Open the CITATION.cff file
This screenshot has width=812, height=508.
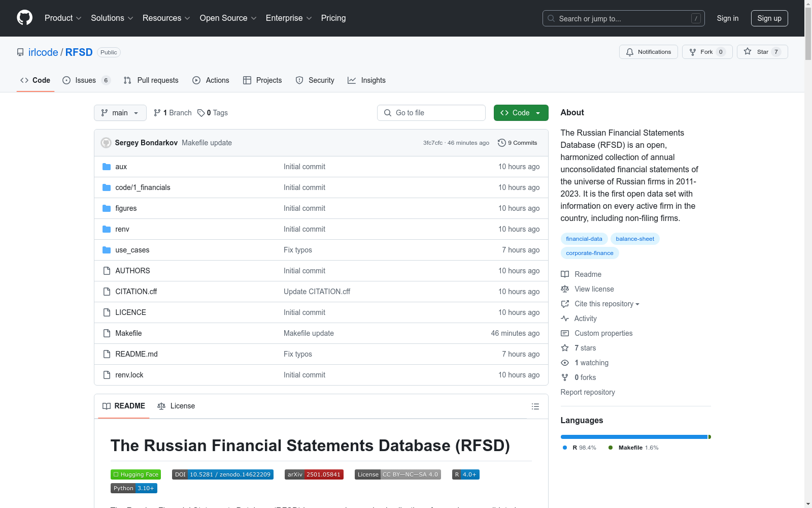[136, 292]
